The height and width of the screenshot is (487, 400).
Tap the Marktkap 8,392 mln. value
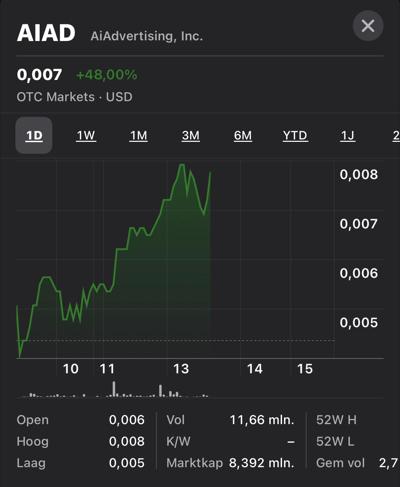coord(262,463)
